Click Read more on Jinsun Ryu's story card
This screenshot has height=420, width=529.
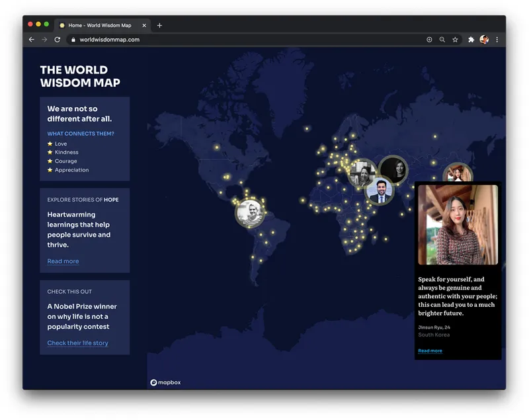pos(430,351)
